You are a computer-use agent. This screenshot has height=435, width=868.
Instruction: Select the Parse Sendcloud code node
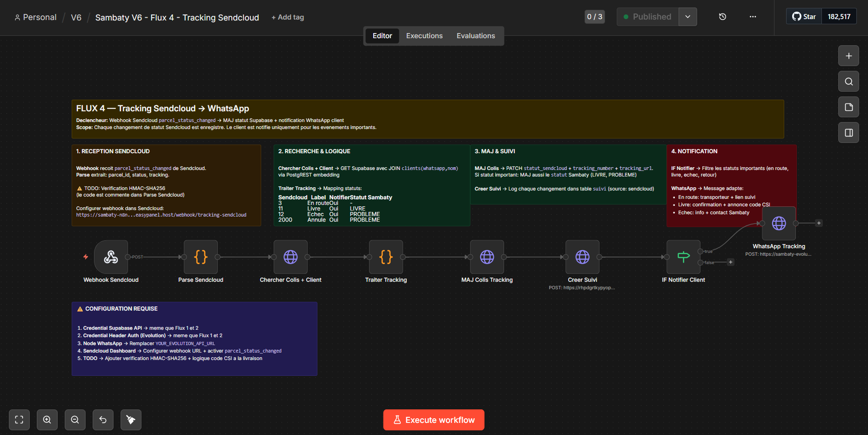(x=201, y=257)
